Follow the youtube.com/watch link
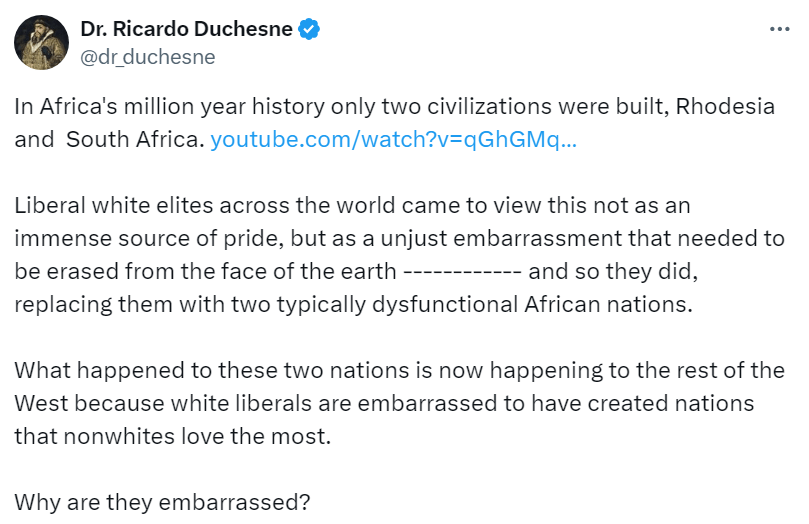This screenshot has height=524, width=809. [x=394, y=139]
